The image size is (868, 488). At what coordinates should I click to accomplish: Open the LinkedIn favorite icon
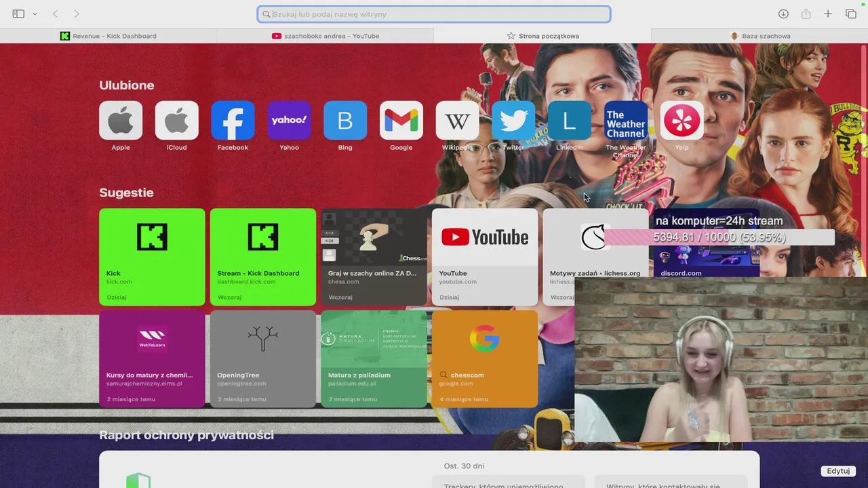pos(570,121)
